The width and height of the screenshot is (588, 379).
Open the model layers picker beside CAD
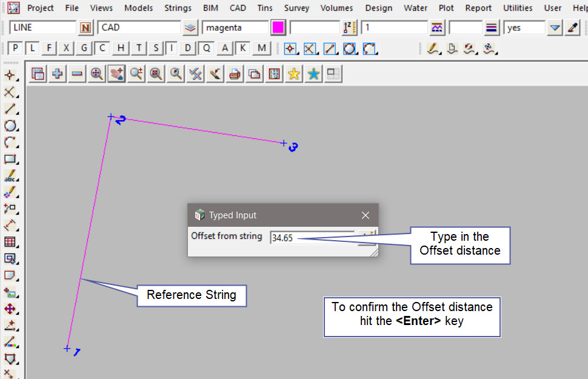pos(190,28)
